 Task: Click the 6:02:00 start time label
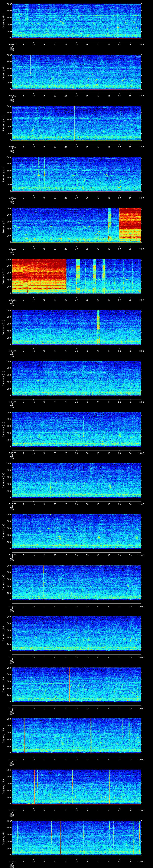[12, 96]
